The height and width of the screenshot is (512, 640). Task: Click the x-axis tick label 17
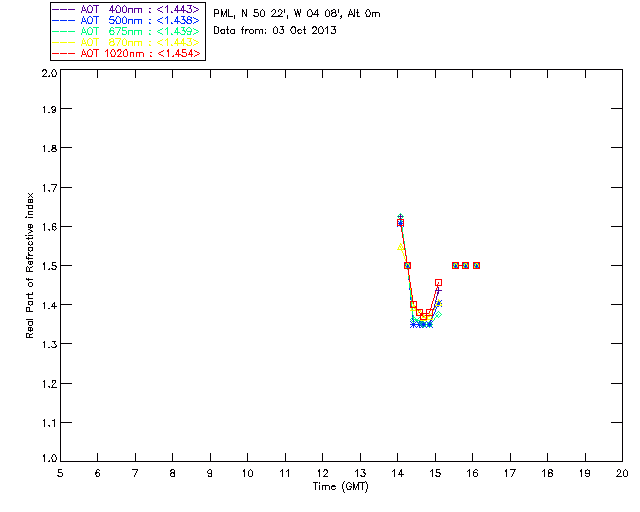click(510, 473)
